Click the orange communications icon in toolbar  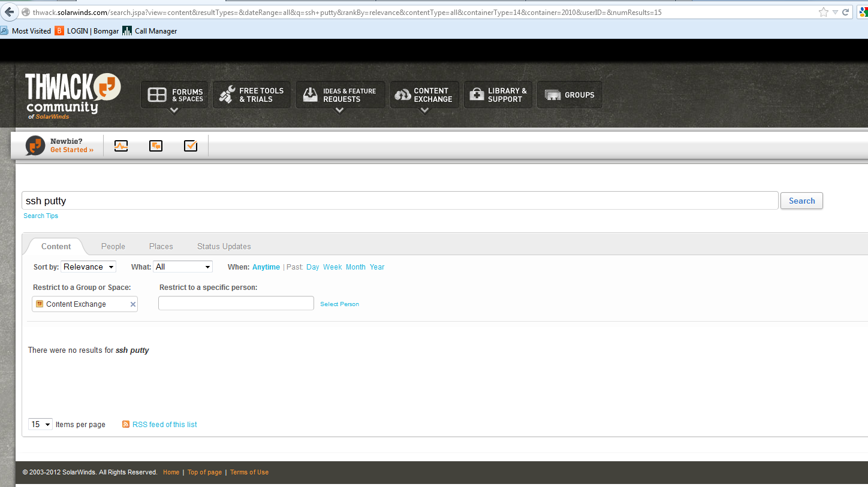[x=156, y=146]
